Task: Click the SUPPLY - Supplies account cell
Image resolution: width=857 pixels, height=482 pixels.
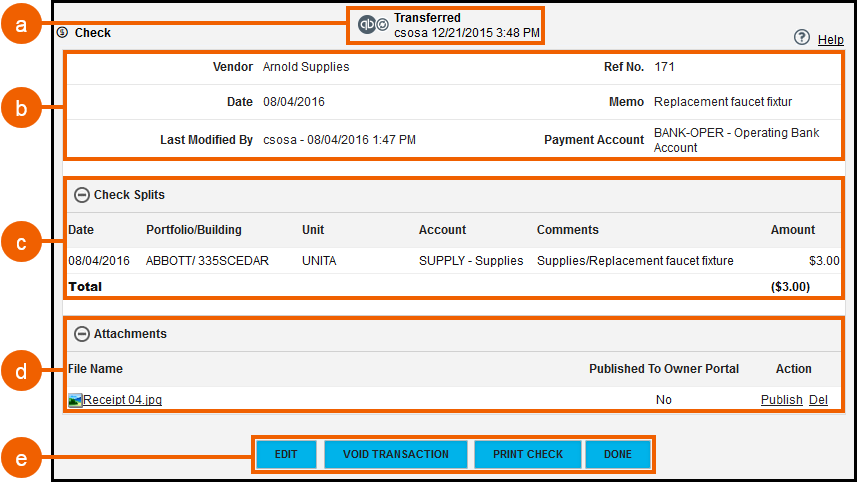Action: click(x=471, y=261)
